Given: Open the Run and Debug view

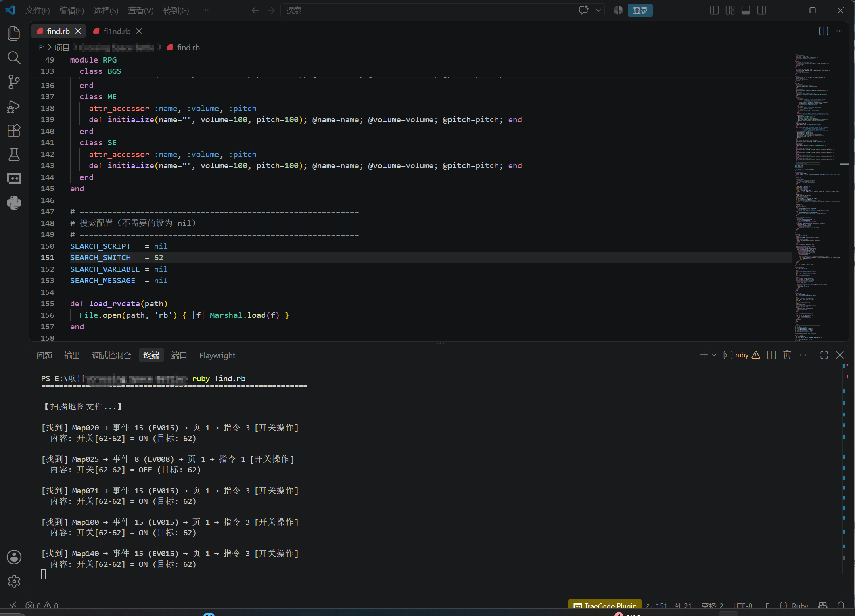Looking at the screenshot, I should [x=14, y=106].
